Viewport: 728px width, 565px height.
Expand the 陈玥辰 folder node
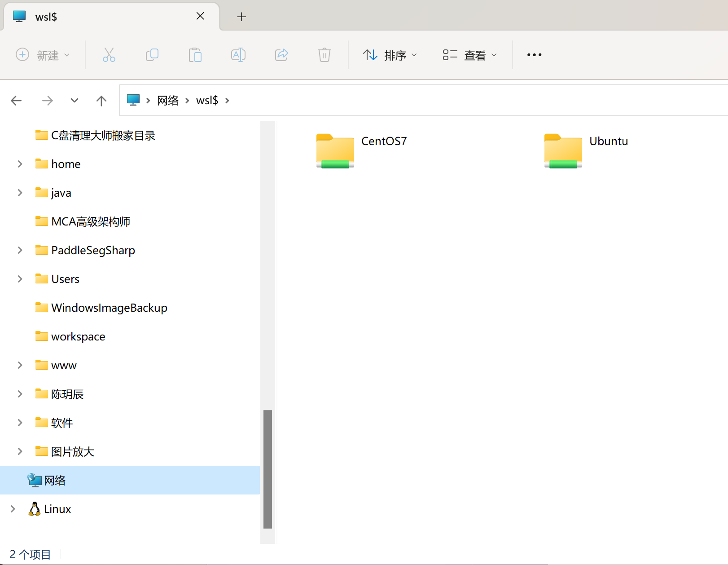click(x=20, y=394)
